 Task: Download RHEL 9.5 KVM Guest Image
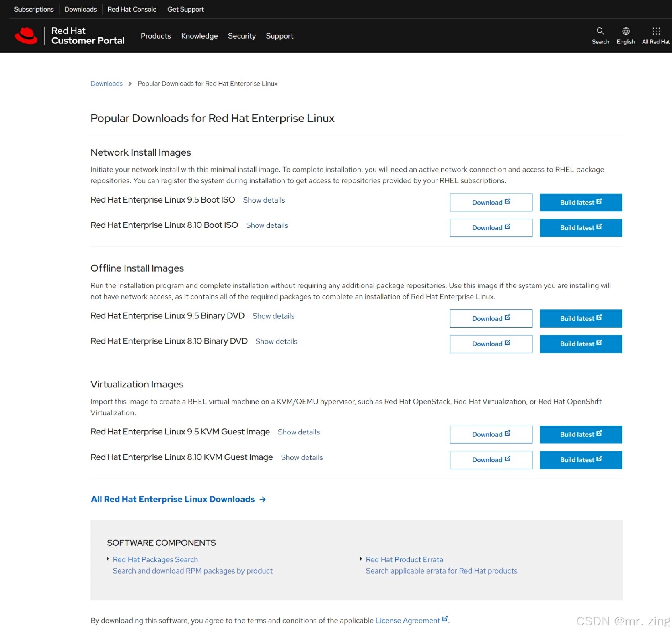tap(491, 434)
